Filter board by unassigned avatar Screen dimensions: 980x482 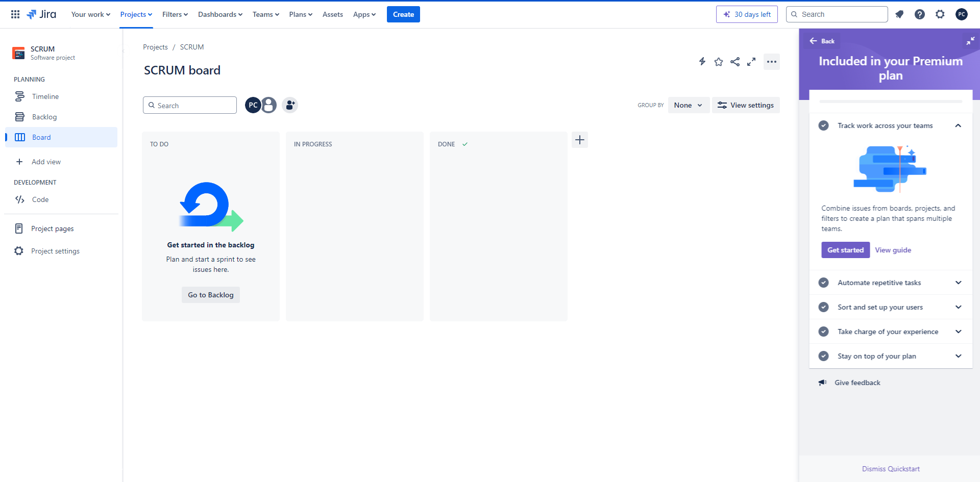pyautogui.click(x=269, y=105)
